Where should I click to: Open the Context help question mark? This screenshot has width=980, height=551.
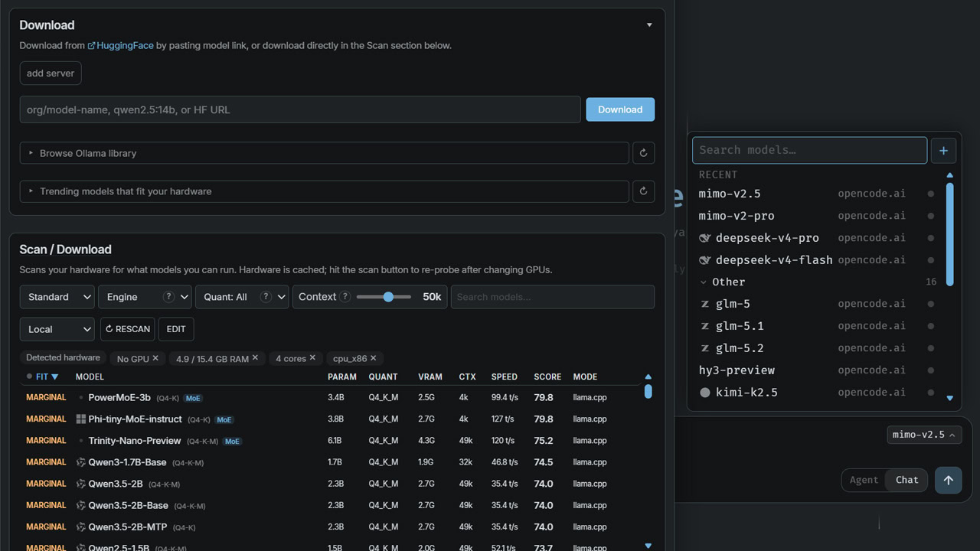345,297
